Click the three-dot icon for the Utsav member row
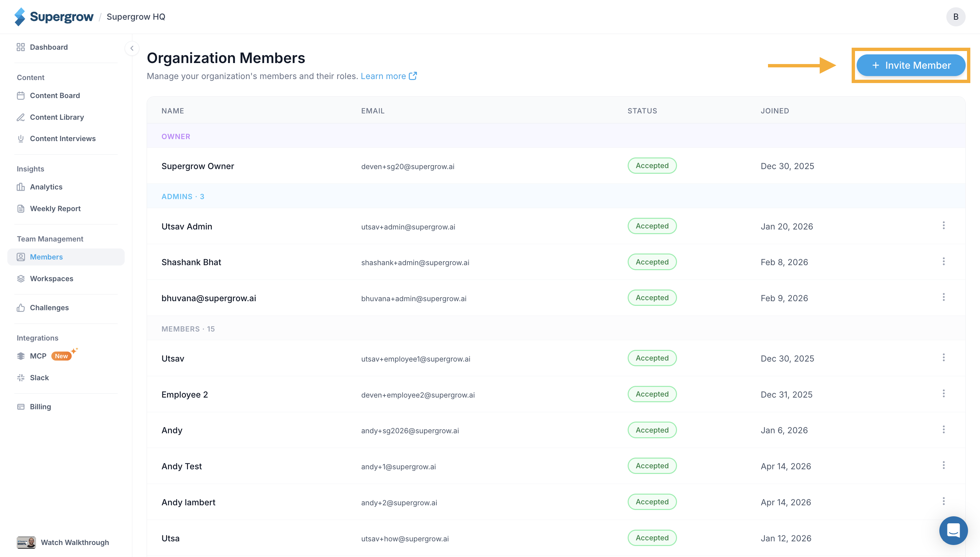 pos(944,358)
